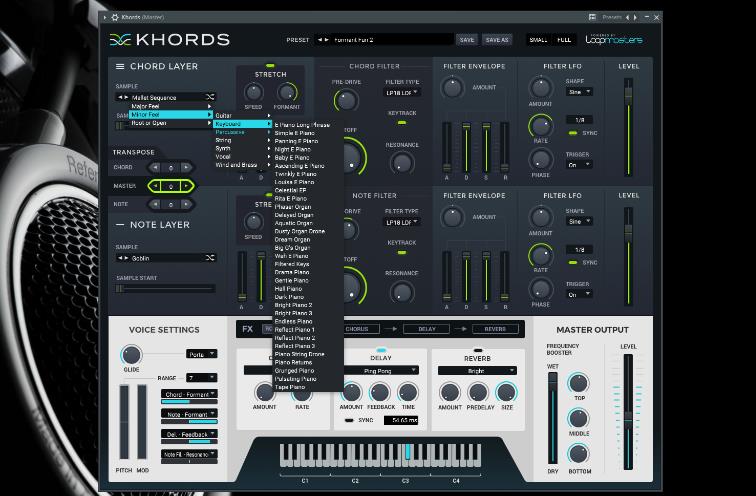756x496 pixels.
Task: Adjust the Note Layer Sample Start slider
Action: (x=165, y=288)
